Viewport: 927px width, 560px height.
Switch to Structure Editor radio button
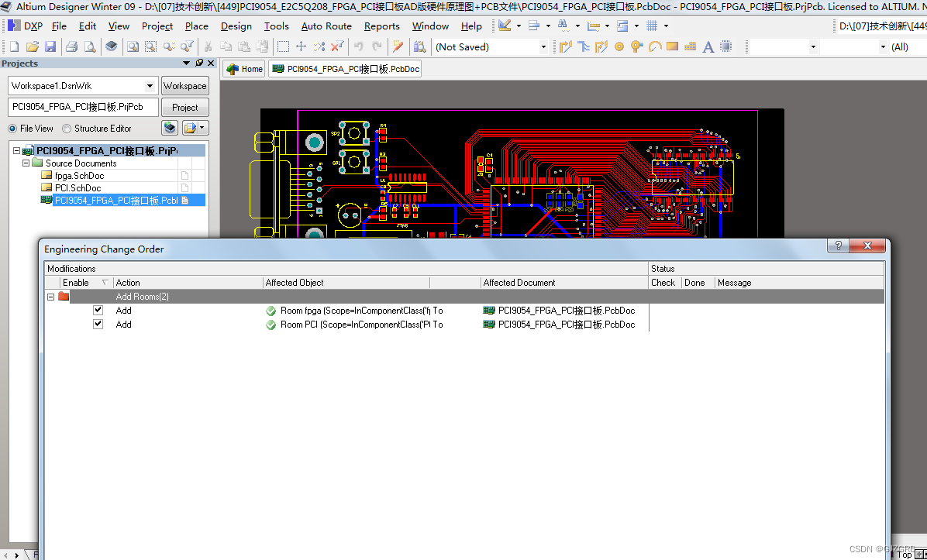tap(66, 128)
